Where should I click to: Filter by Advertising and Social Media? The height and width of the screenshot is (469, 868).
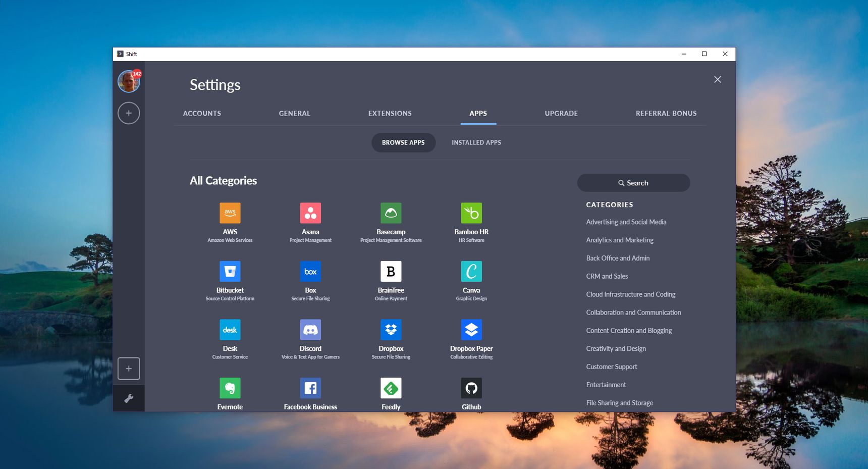point(626,222)
